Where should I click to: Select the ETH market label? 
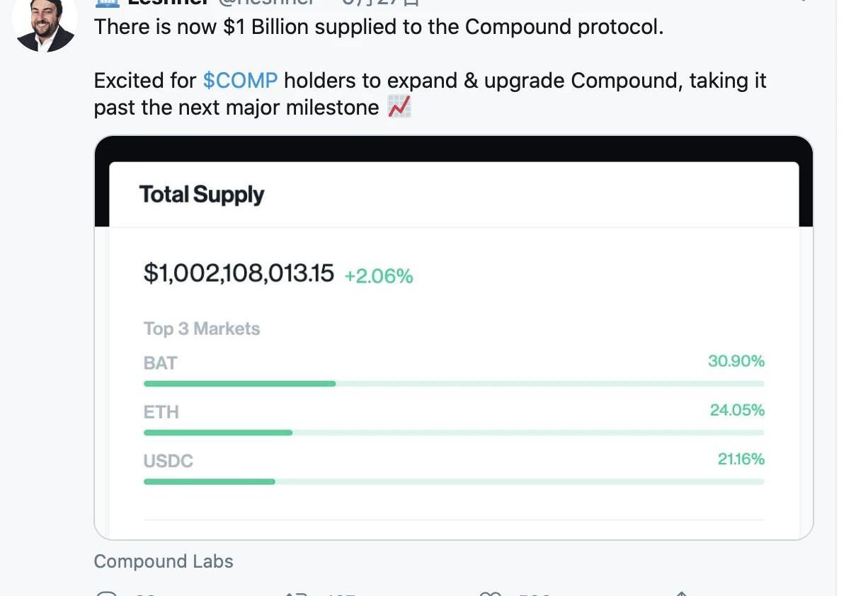point(161,412)
